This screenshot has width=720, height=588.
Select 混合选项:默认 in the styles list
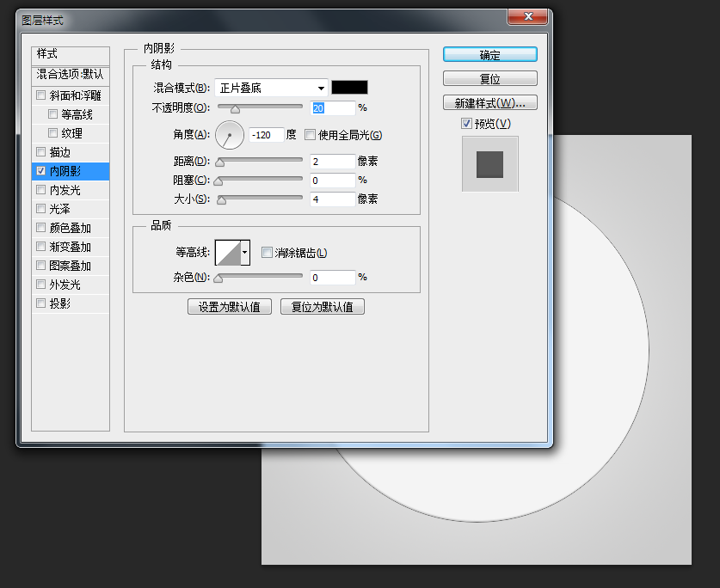pos(69,76)
